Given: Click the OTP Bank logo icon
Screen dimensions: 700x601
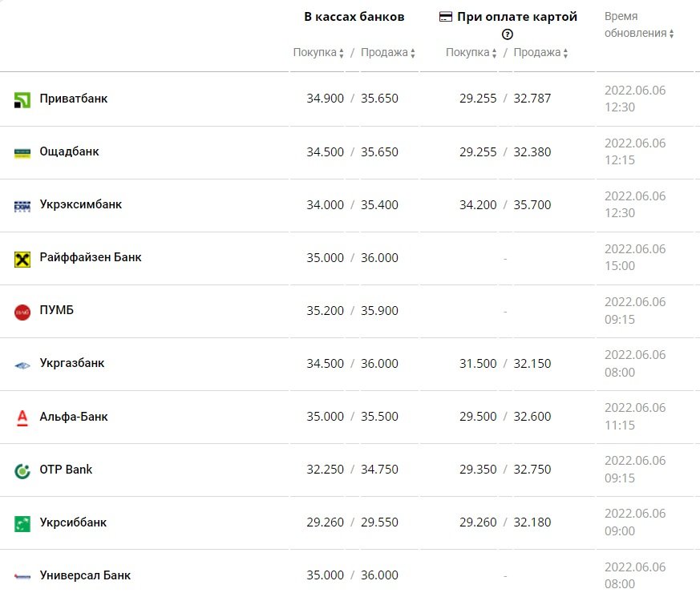Looking at the screenshot, I should (x=22, y=470).
